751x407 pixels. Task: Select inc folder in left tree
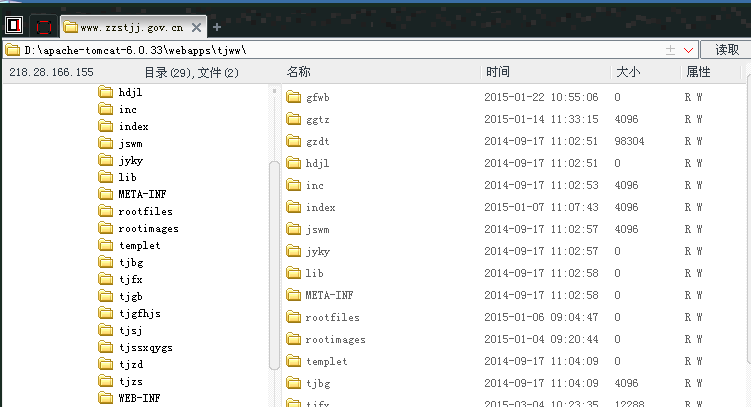pyautogui.click(x=117, y=109)
